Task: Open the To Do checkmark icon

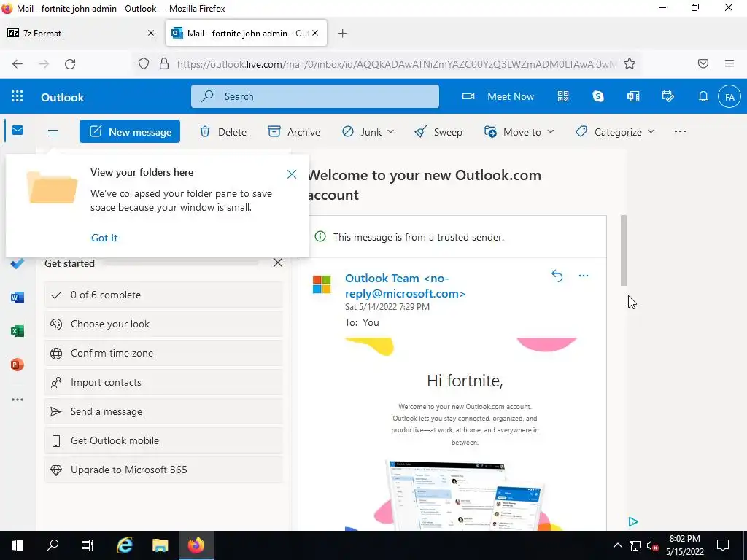Action: 18,263
